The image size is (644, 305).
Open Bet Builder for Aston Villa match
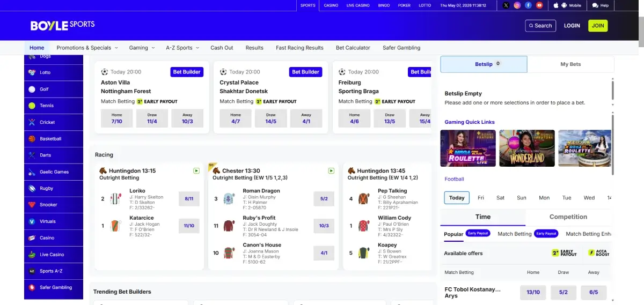(187, 72)
